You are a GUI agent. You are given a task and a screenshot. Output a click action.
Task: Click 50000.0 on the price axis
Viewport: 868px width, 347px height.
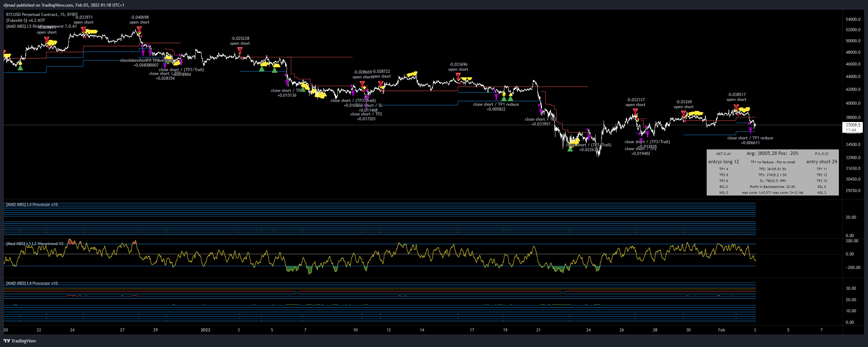pos(853,41)
